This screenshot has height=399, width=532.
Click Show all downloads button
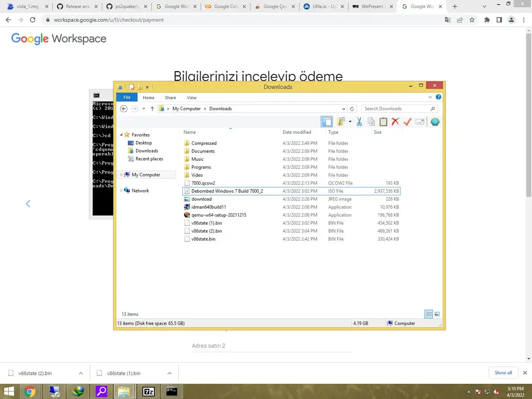(x=503, y=373)
